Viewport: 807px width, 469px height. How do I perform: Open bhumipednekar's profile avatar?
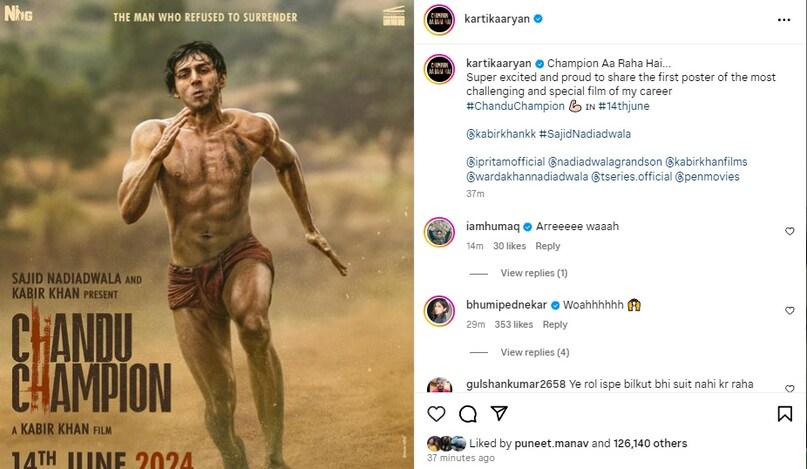point(439,310)
